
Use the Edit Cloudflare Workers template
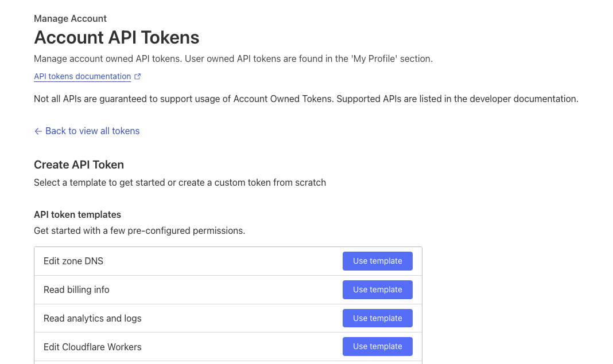coord(377,346)
